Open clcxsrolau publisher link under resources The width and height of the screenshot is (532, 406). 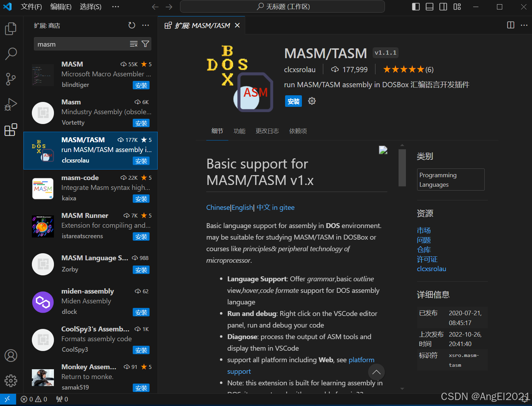pos(431,269)
